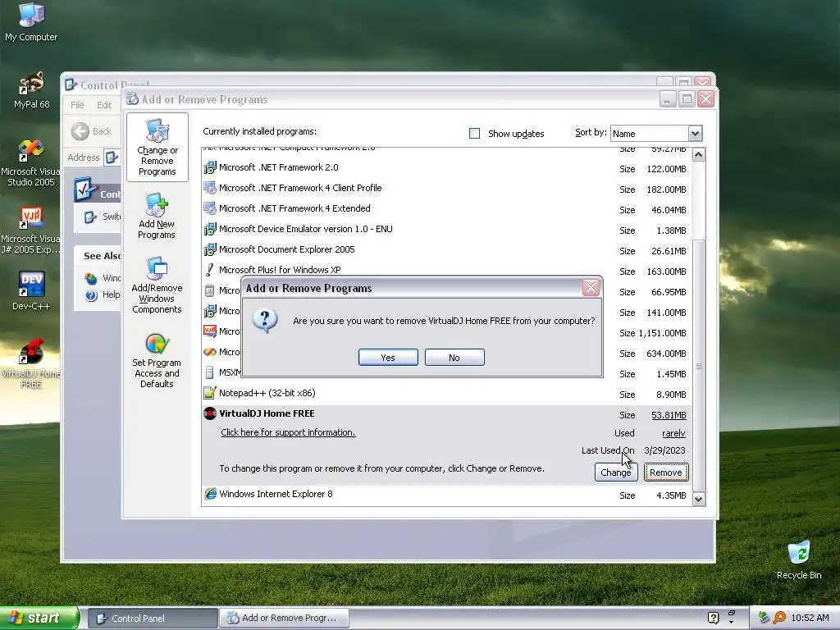Click the taskbar clock showing 10:52 AM
This screenshot has height=630, width=840.
tap(810, 618)
